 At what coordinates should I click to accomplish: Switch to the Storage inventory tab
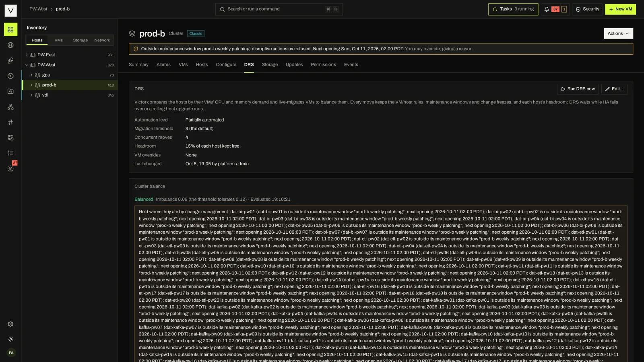pyautogui.click(x=80, y=40)
